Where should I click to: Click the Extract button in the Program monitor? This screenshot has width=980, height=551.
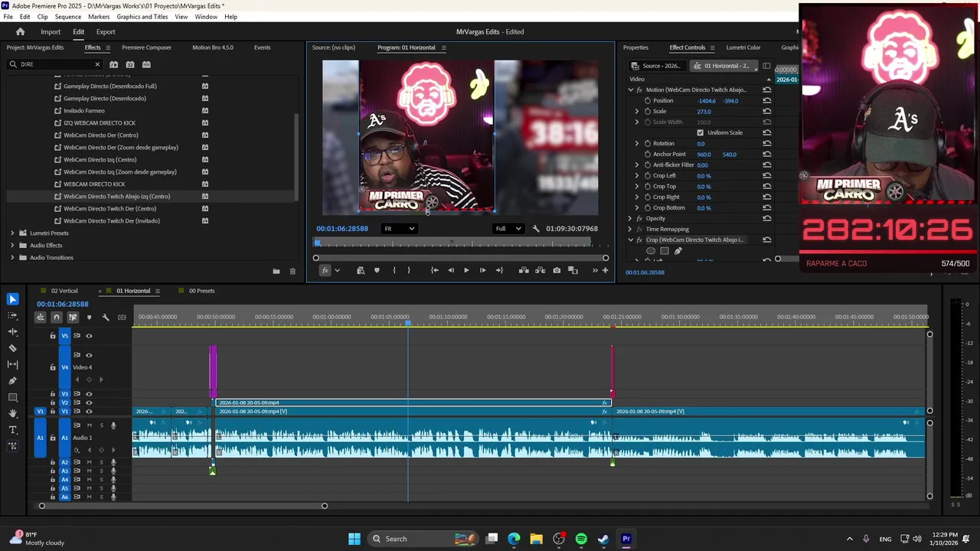pyautogui.click(x=540, y=270)
